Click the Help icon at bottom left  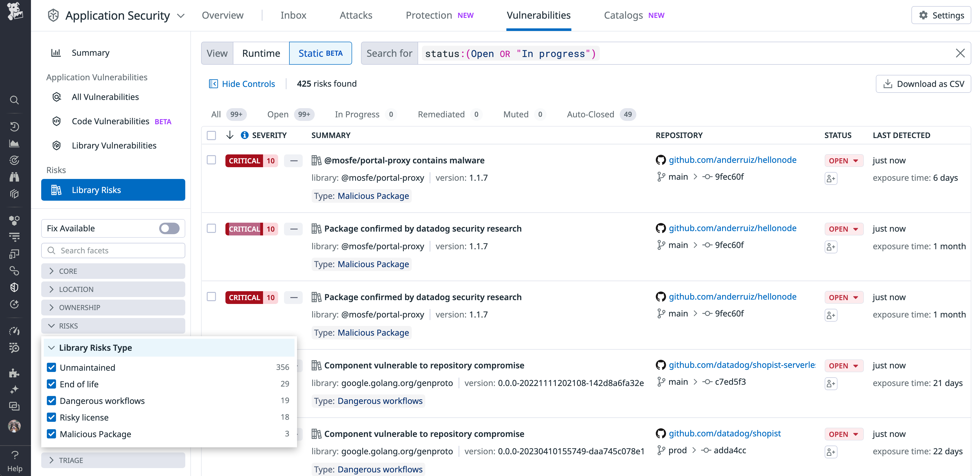[14, 455]
